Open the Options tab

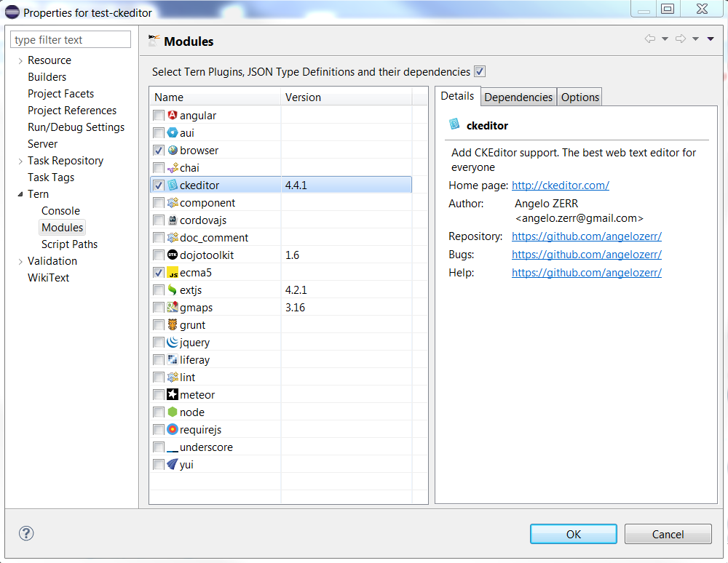point(579,96)
